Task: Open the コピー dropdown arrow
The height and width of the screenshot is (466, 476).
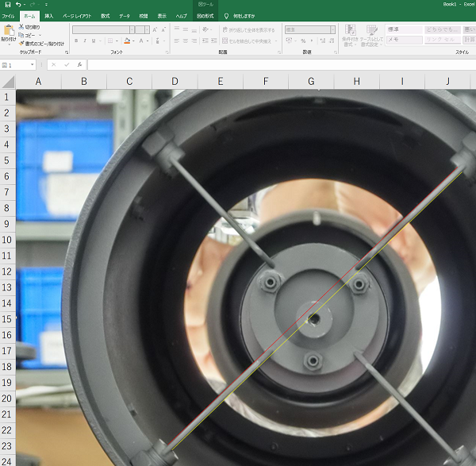Action: pos(40,35)
